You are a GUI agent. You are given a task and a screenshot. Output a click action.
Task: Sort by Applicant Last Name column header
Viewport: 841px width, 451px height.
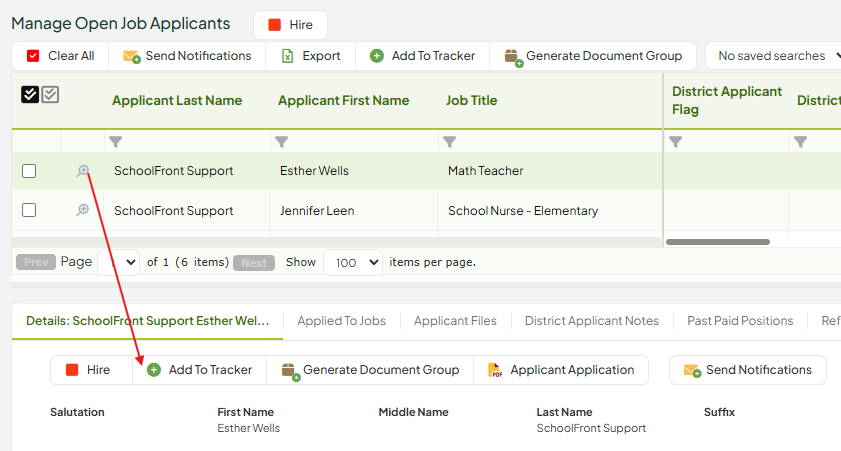[177, 100]
